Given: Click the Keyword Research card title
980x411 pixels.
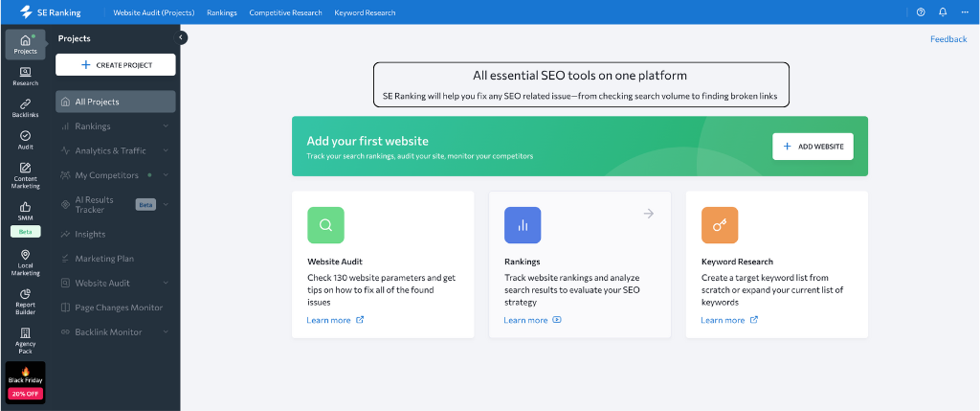Looking at the screenshot, I should click(x=737, y=262).
